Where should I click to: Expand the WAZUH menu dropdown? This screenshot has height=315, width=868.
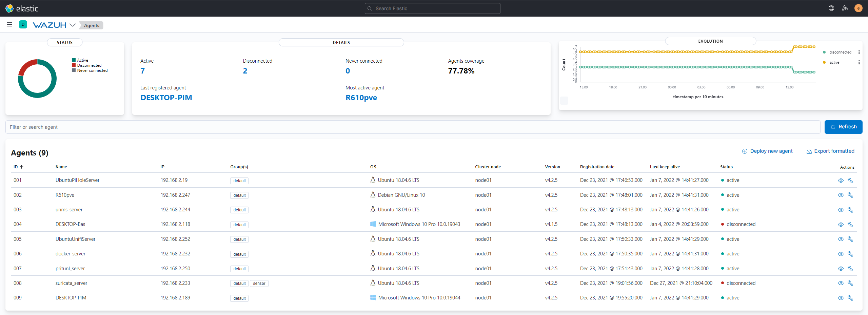pyautogui.click(x=73, y=25)
